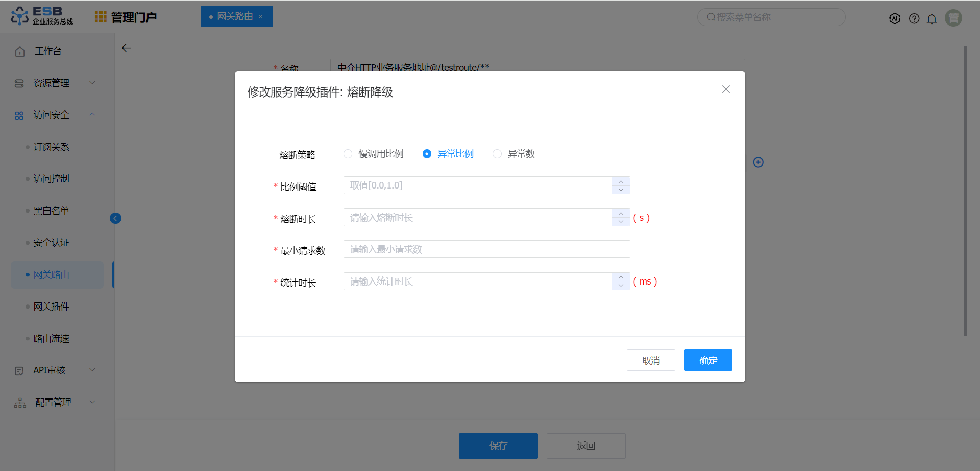
Task: Select the 慢调用比例 radio option
Action: [x=348, y=154]
